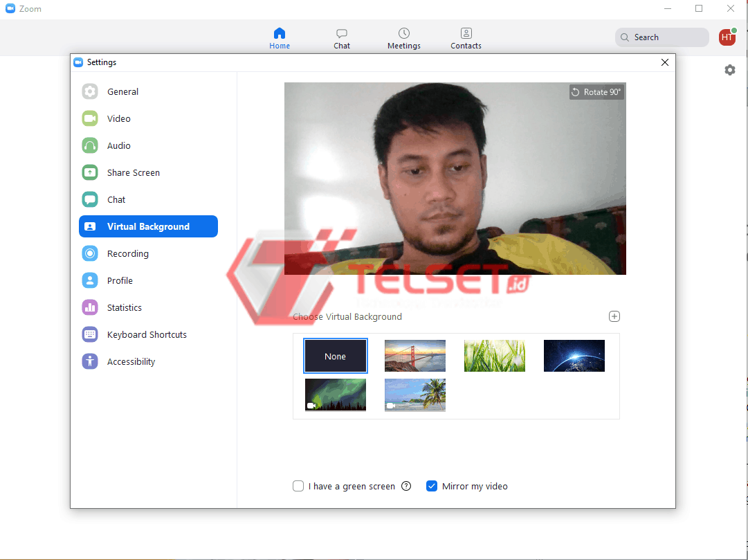The width and height of the screenshot is (748, 560).
Task: Open the Meetings tab
Action: [x=404, y=39]
